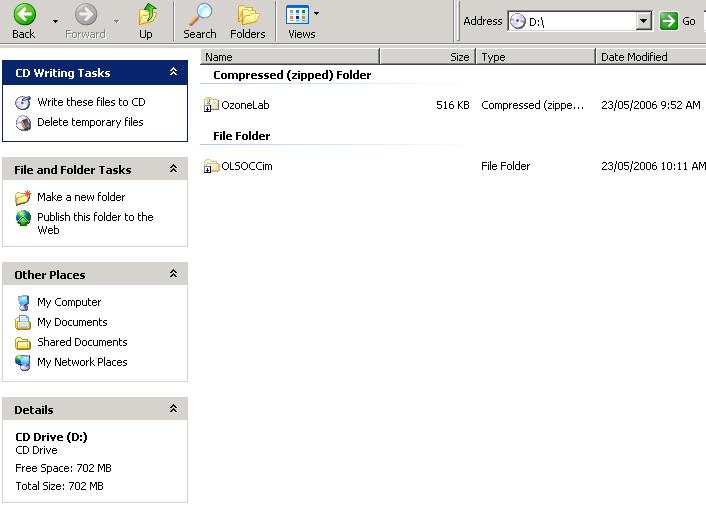The width and height of the screenshot is (706, 513).
Task: Click the File Folder type cell for OLSOCCim
Action: [x=505, y=166]
